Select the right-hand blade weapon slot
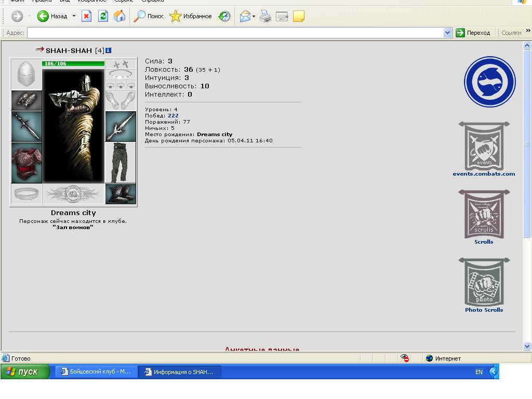 point(121,126)
